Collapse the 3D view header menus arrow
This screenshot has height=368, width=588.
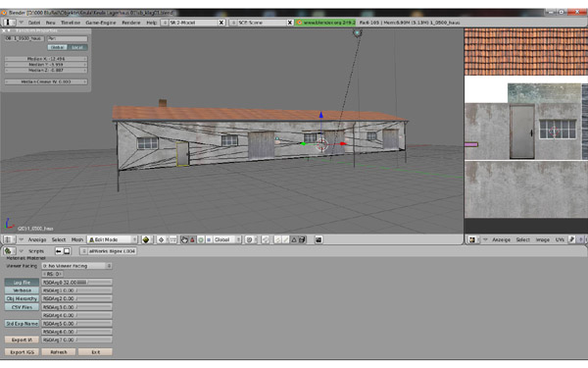pos(22,239)
